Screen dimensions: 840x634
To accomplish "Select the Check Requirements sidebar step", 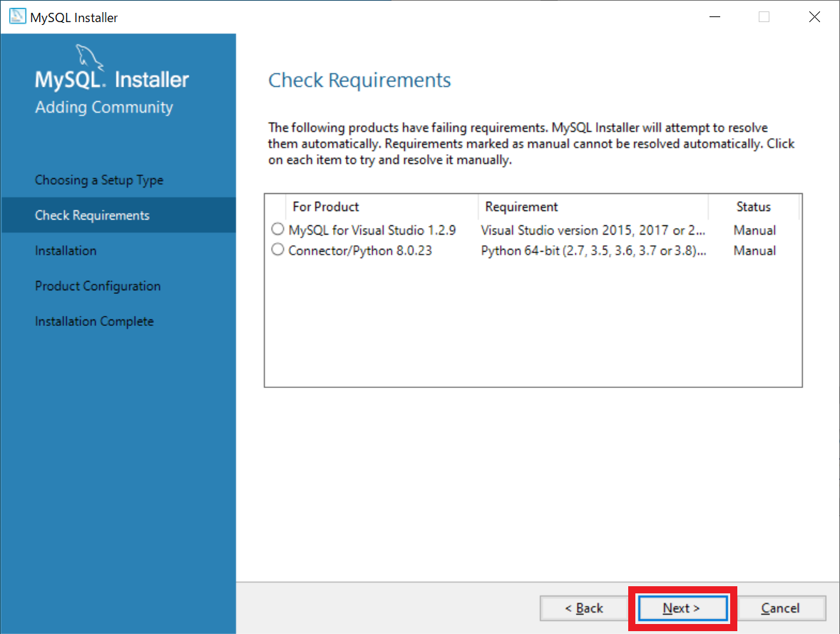I will point(118,215).
